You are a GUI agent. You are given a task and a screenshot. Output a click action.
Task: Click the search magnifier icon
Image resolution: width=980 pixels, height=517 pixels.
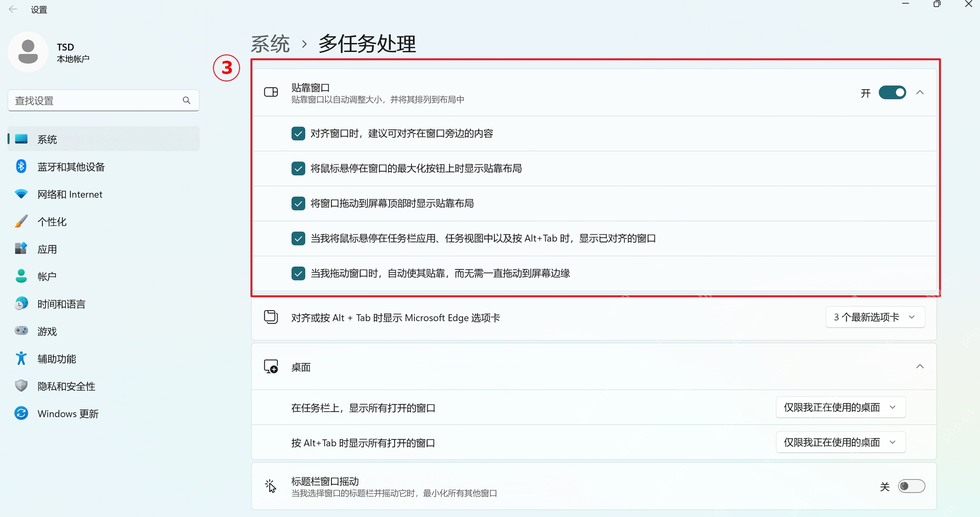(x=186, y=100)
